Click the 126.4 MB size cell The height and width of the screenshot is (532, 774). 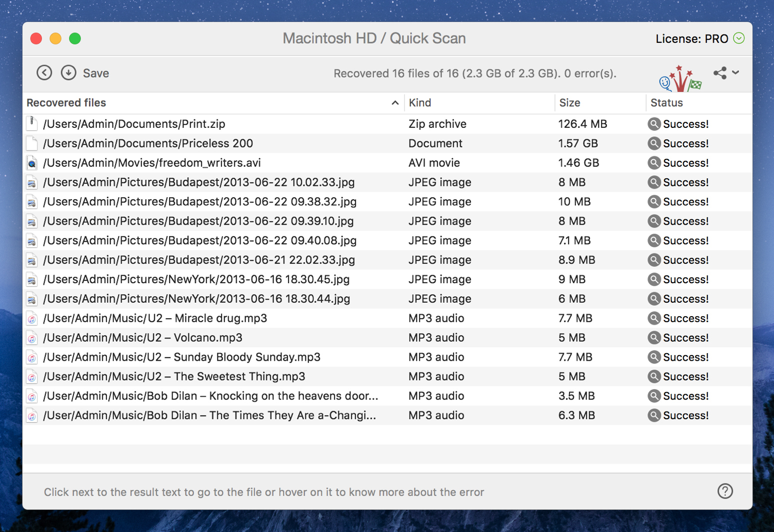click(x=582, y=124)
